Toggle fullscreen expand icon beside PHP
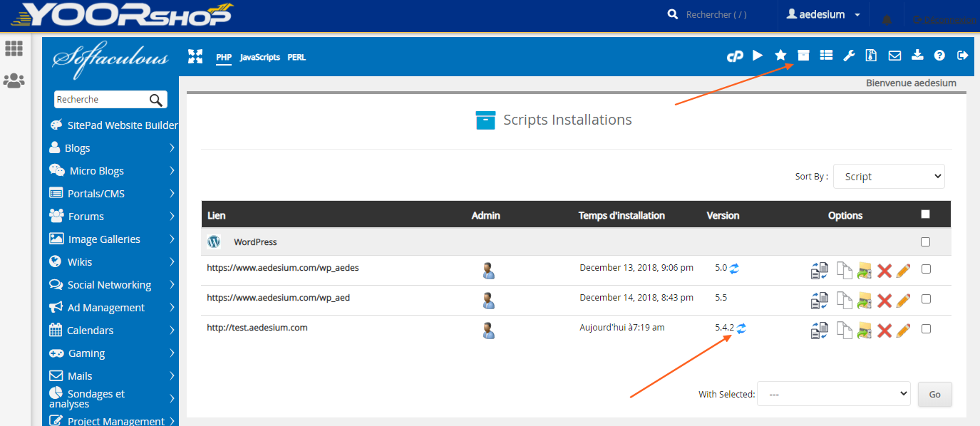This screenshot has width=980, height=426. pyautogui.click(x=195, y=56)
